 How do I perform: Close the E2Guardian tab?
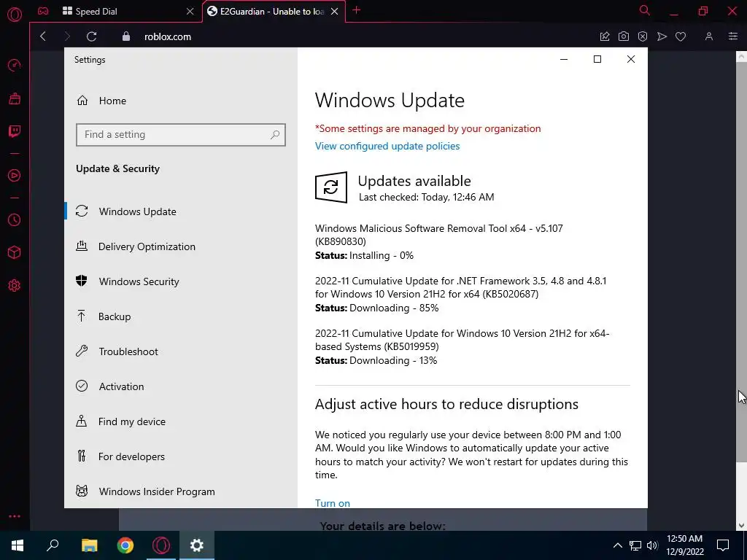point(334,11)
